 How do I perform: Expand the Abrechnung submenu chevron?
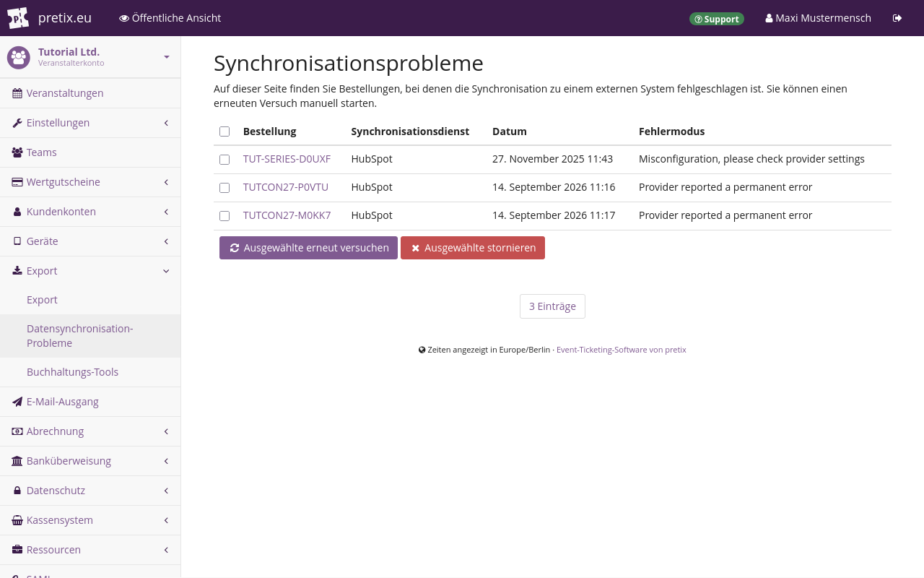pyautogui.click(x=166, y=431)
